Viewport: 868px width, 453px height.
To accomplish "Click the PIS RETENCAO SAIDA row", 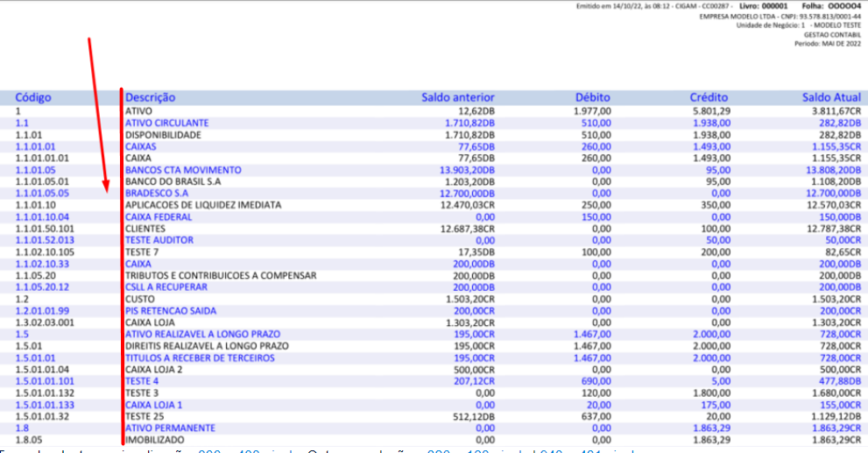I will point(434,311).
